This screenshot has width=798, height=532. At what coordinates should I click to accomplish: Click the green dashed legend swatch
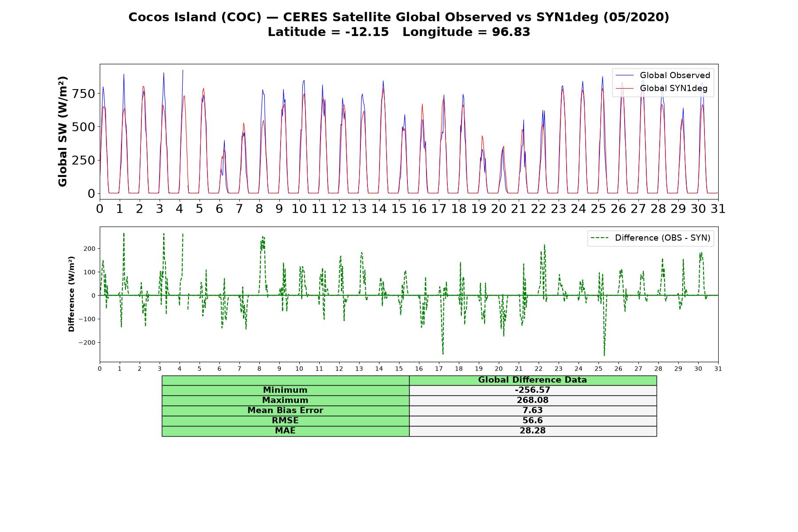pos(600,238)
